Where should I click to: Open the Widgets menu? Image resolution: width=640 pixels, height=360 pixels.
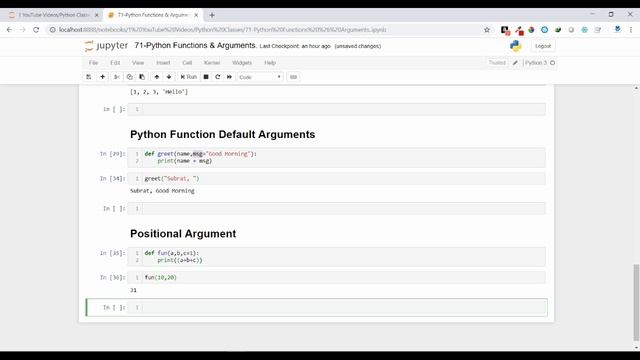pyautogui.click(x=242, y=63)
